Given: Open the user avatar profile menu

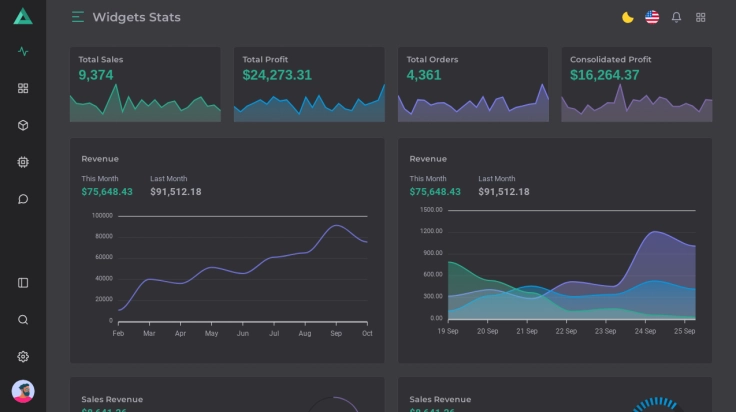Looking at the screenshot, I should coord(23,391).
